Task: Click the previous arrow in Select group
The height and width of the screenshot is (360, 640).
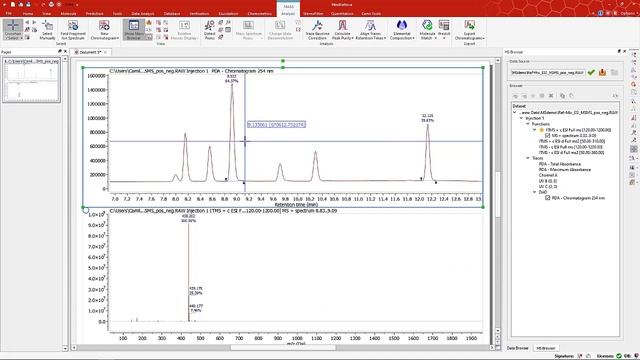Action: 27,22
